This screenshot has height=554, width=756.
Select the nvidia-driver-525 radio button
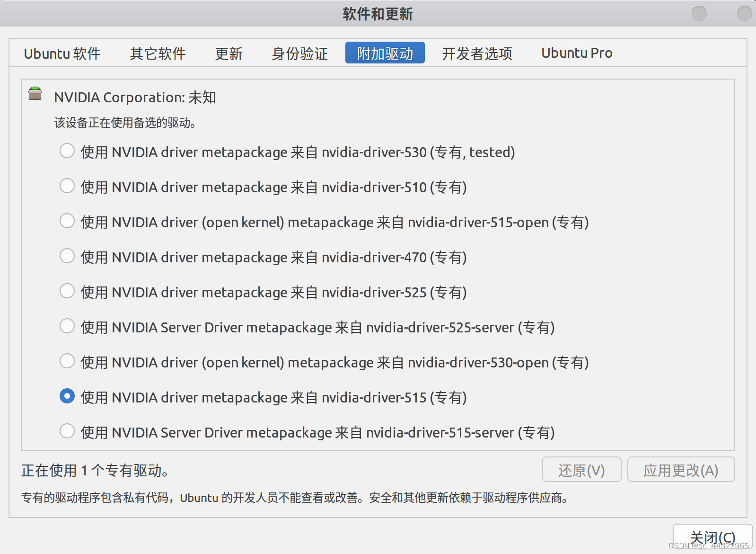point(67,291)
